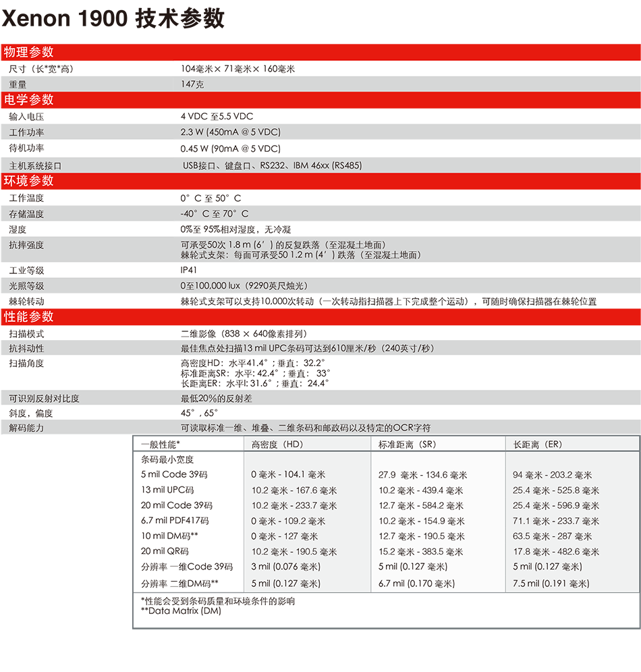Click the '10 mil DM码**' row label
The width and height of the screenshot is (641, 672).
(169, 536)
